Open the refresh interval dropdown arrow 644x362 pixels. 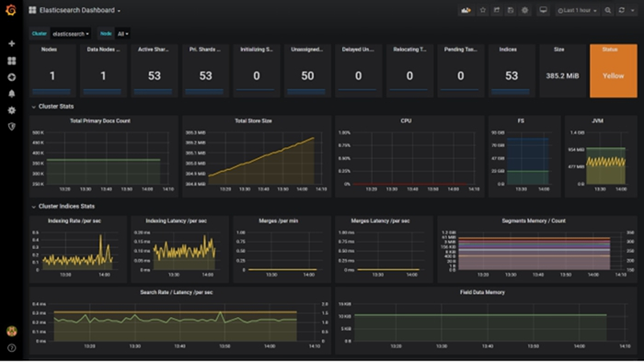(x=633, y=10)
